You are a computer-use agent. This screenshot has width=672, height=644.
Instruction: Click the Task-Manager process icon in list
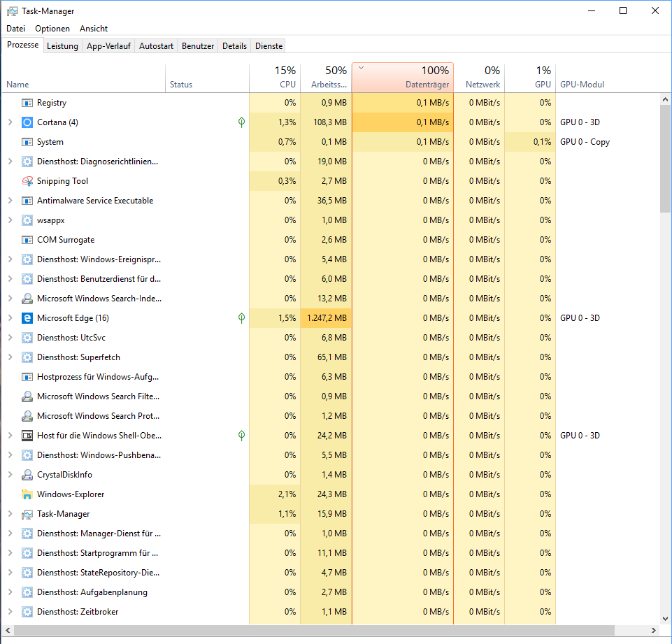pos(27,514)
